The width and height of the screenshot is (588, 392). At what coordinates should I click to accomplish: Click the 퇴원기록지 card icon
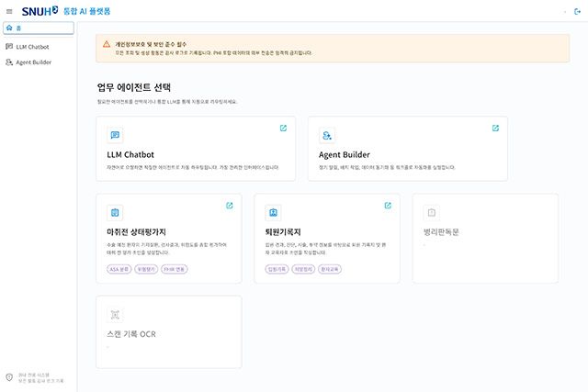click(x=274, y=212)
